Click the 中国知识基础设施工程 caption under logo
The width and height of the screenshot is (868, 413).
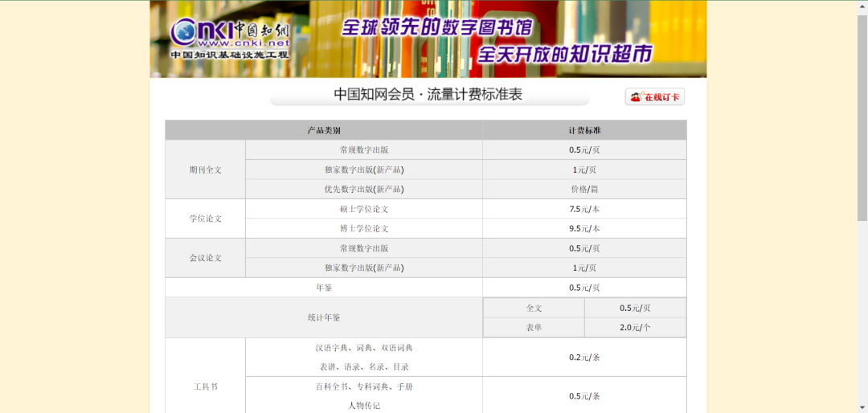[230, 55]
